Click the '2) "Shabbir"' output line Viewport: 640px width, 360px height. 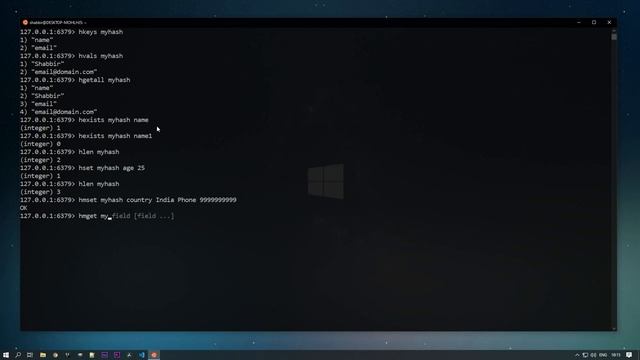(x=42, y=96)
